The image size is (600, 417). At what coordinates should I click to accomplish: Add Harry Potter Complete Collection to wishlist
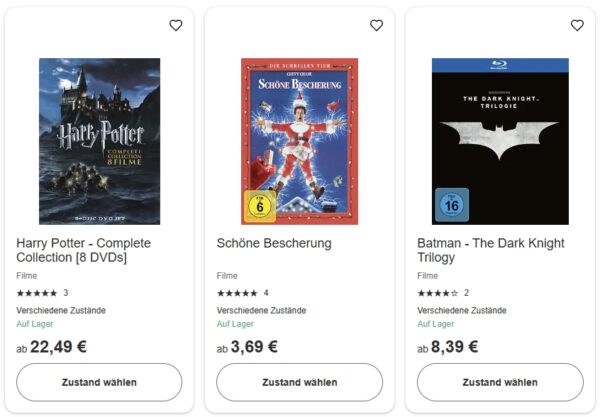coord(176,25)
